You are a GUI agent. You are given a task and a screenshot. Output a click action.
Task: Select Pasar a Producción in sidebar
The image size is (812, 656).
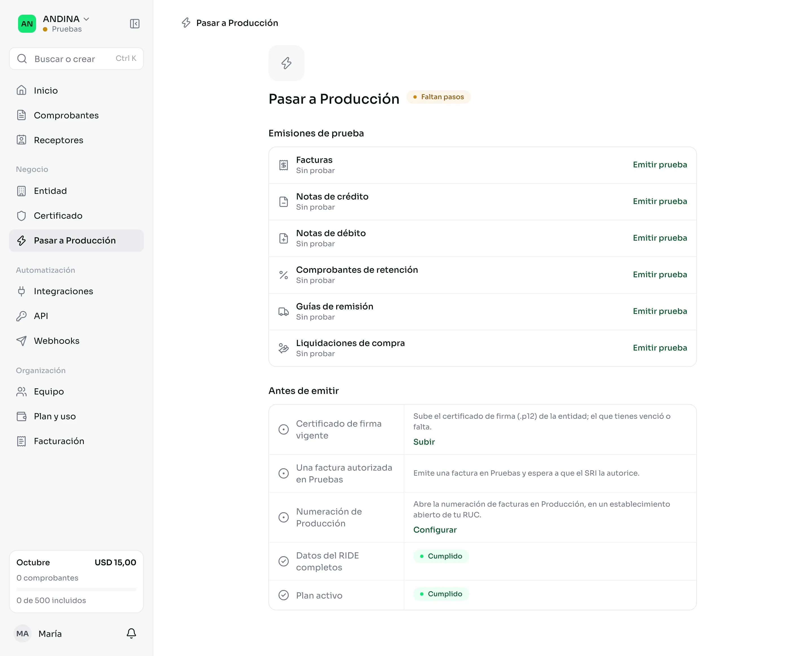[76, 240]
